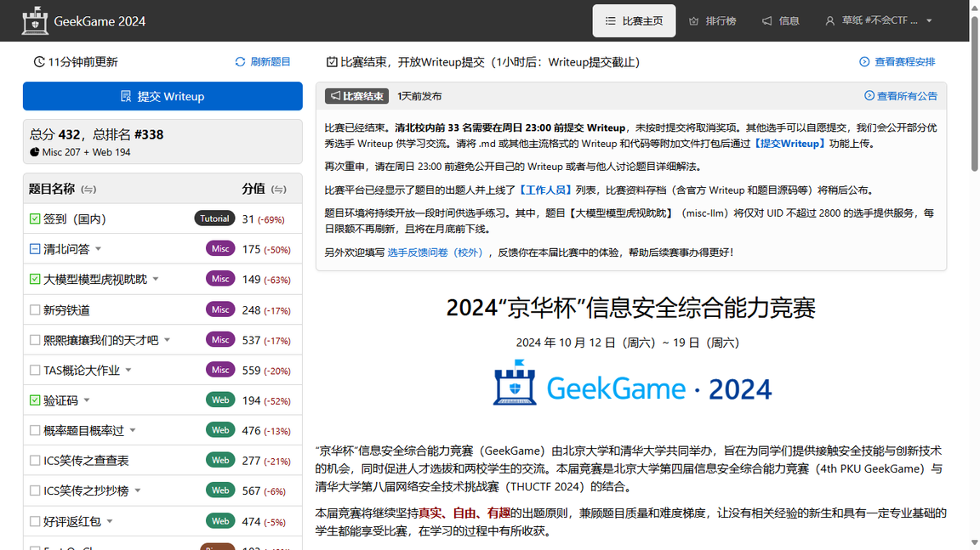Click the Web badge on ICS笑传之抄抄榜 row
Viewport: 980px width, 550px height.
[220, 490]
